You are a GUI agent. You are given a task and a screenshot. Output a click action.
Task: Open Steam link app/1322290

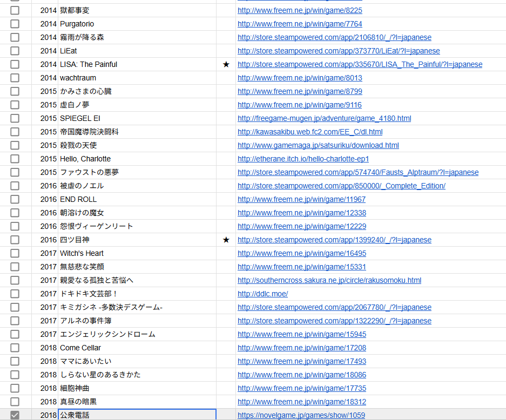click(x=334, y=321)
